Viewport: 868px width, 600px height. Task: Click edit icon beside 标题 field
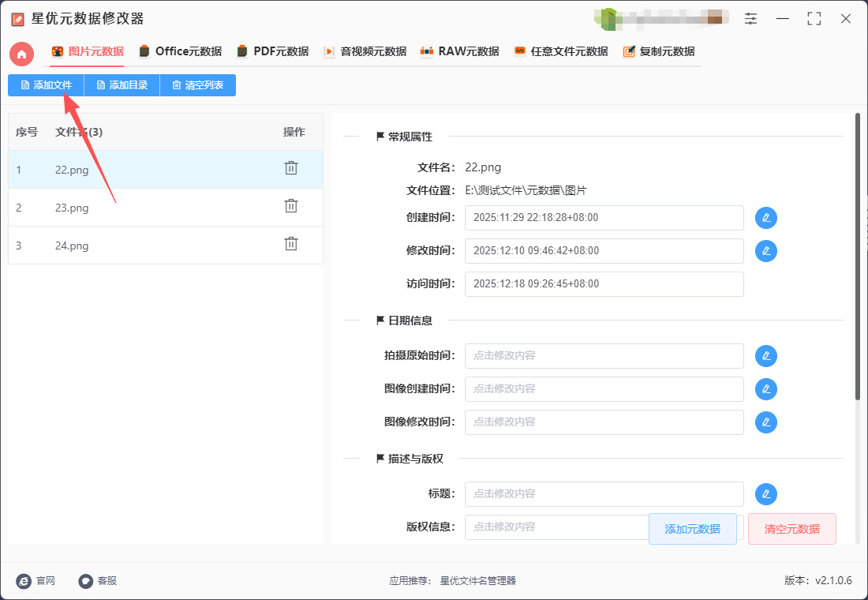click(765, 494)
